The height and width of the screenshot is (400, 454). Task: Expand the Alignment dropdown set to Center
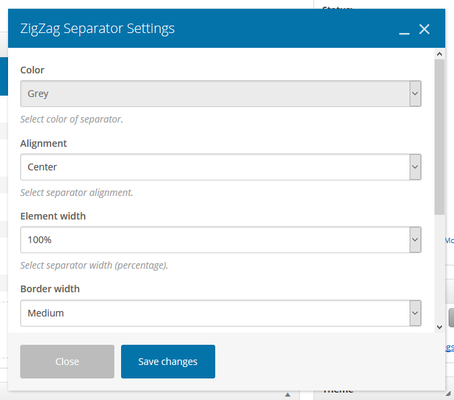[221, 167]
